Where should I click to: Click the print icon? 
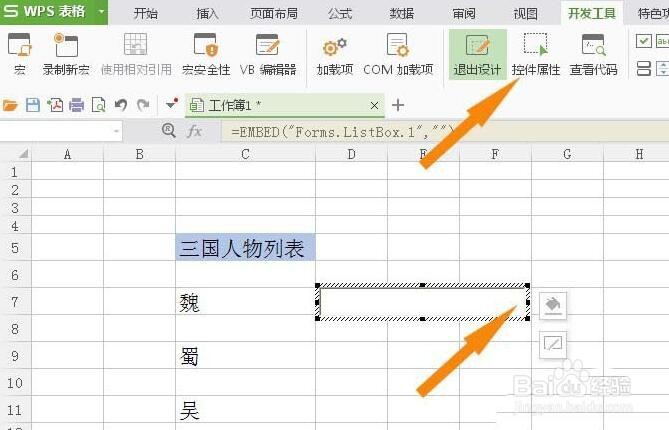click(77, 105)
